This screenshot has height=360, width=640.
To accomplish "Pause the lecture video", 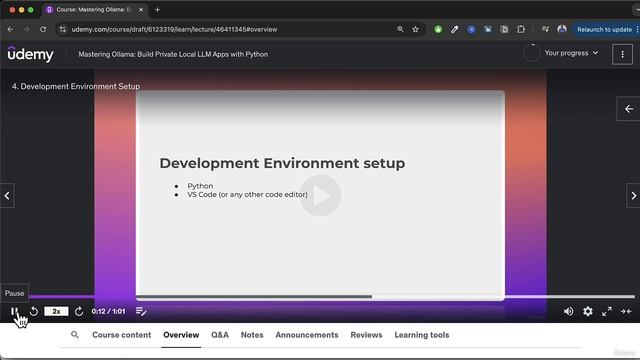I will pyautogui.click(x=14, y=311).
